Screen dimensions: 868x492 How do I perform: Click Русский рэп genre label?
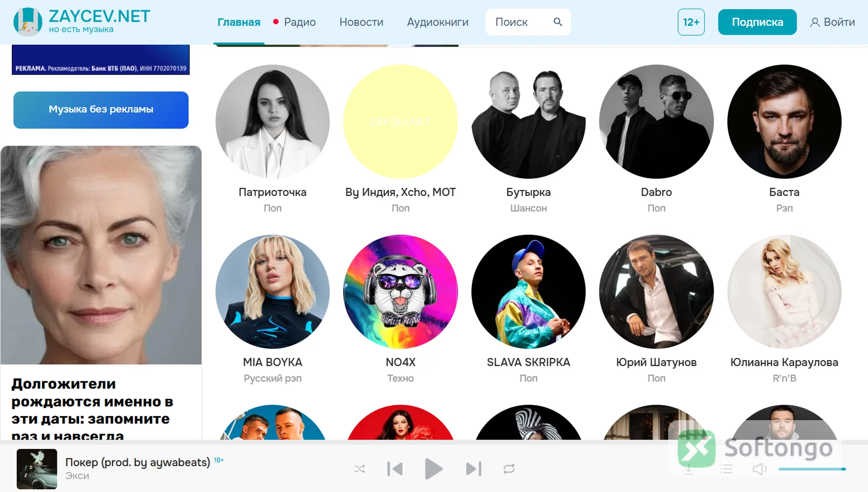273,378
